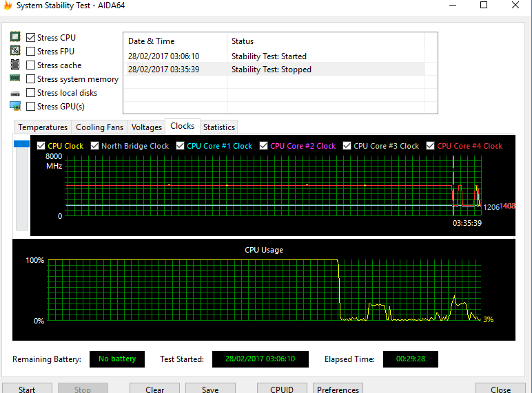This screenshot has height=393, width=532.
Task: Click the Close button at bottom
Action: 500,389
